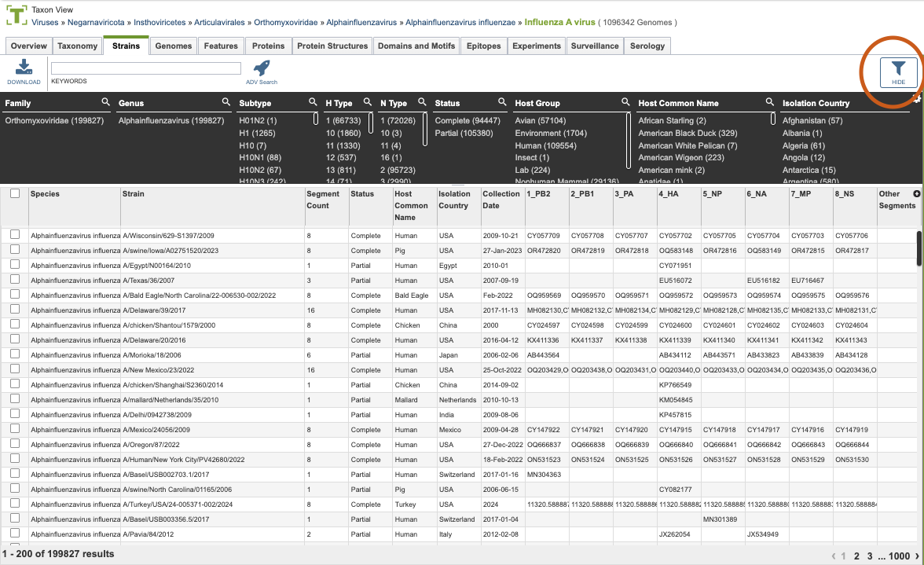
Task: Go to next results page arrow
Action: (x=917, y=556)
